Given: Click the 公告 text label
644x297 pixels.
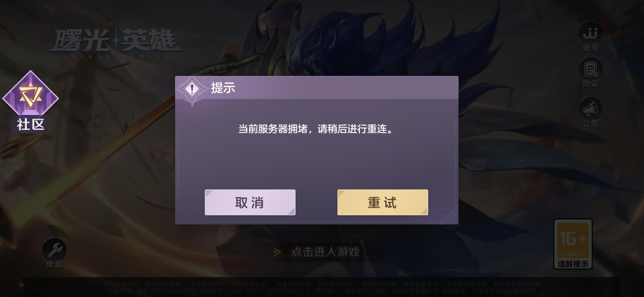Looking at the screenshot, I should point(590,123).
